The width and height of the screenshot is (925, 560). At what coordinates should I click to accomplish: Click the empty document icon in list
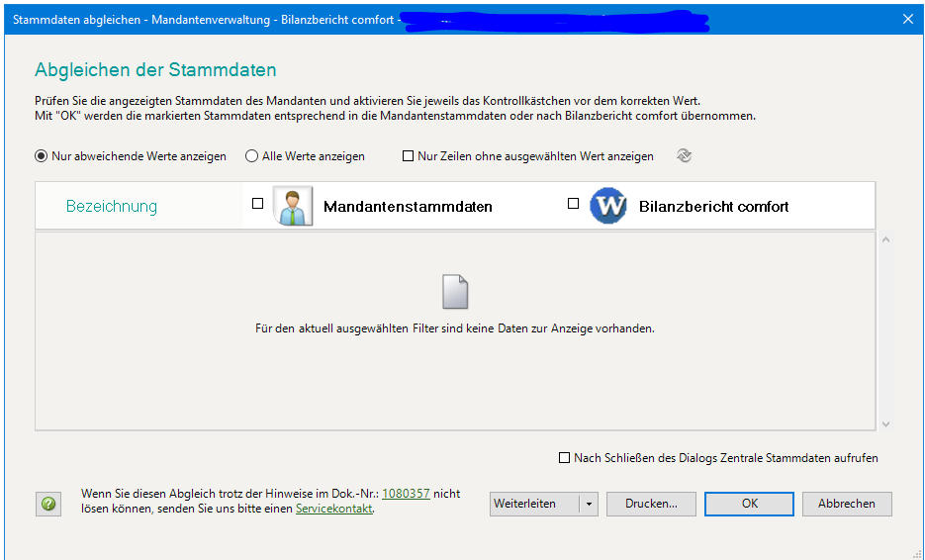pyautogui.click(x=455, y=292)
